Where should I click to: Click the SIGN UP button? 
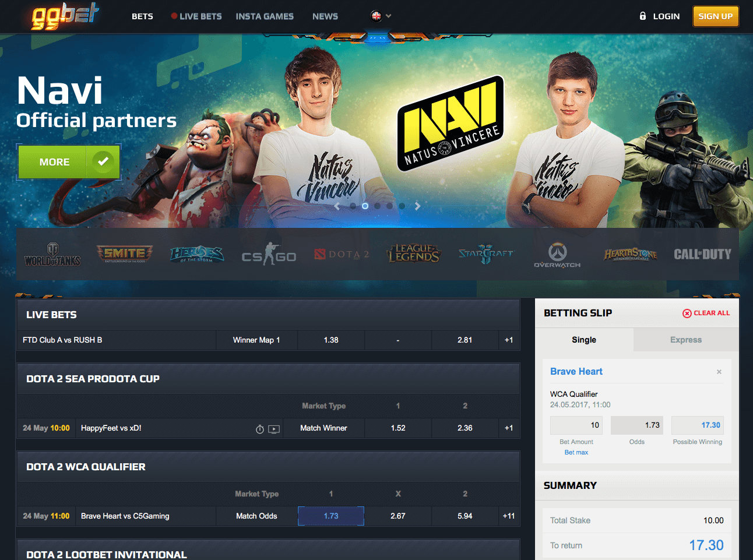click(716, 16)
